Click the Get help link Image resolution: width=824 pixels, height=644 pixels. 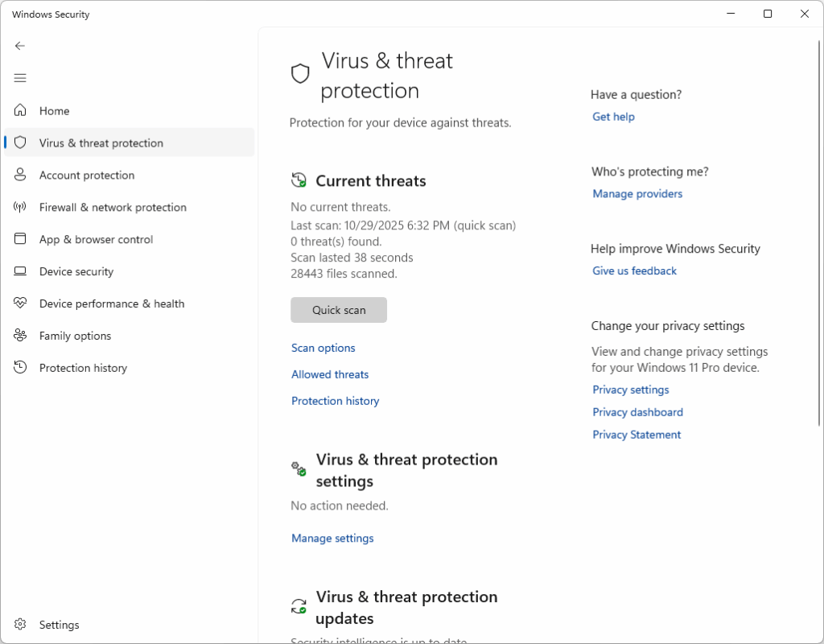point(613,117)
